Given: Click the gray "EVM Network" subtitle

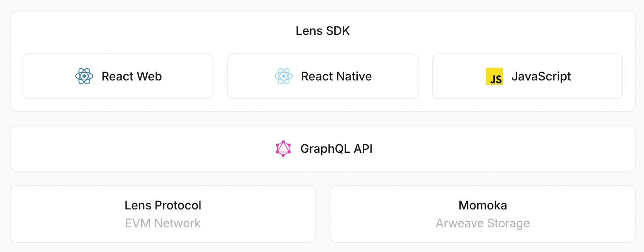Looking at the screenshot, I should click(x=163, y=223).
